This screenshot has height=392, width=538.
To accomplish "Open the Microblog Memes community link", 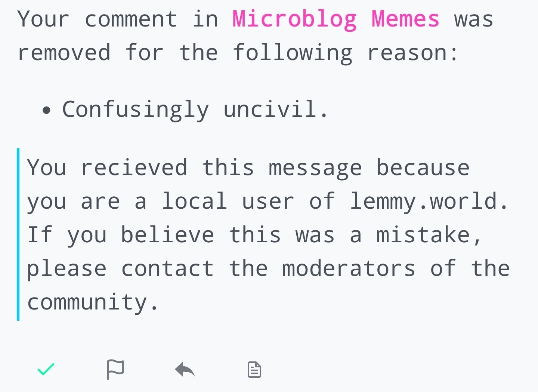I will pyautogui.click(x=336, y=19).
